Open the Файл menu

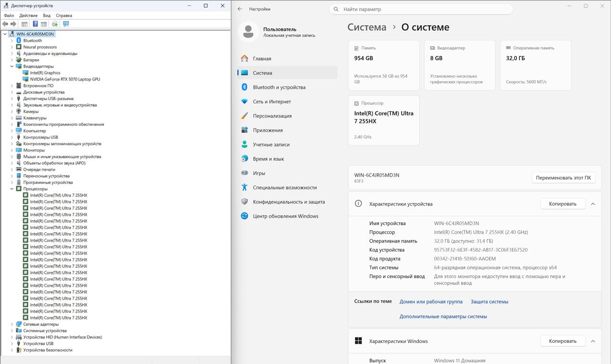(9, 15)
